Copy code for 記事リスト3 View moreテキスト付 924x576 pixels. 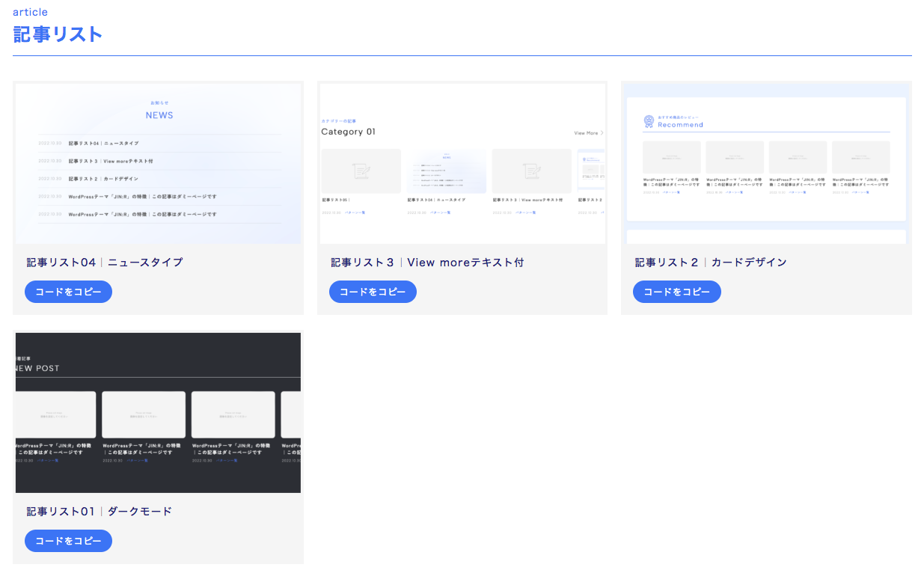click(x=373, y=292)
